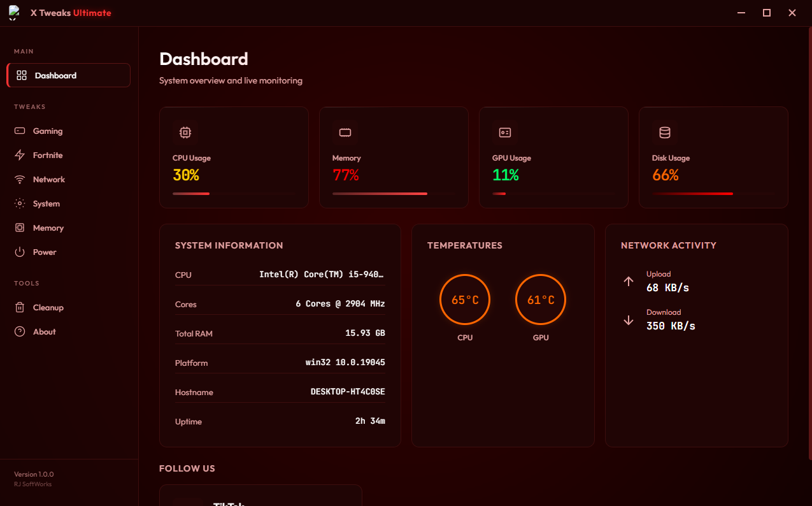Open System tweaks via its gear icon

pyautogui.click(x=20, y=203)
